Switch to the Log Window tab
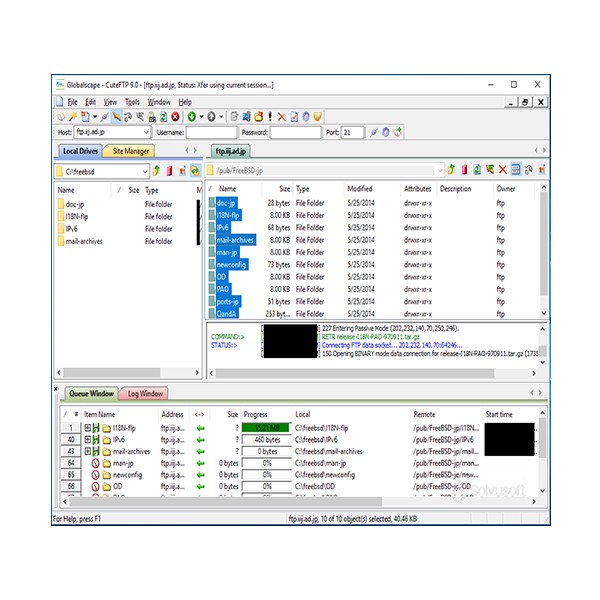The width and height of the screenshot is (600, 600). (x=145, y=393)
